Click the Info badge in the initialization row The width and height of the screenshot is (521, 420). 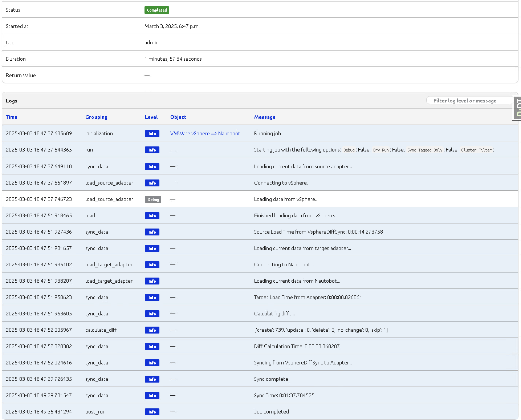coord(152,134)
